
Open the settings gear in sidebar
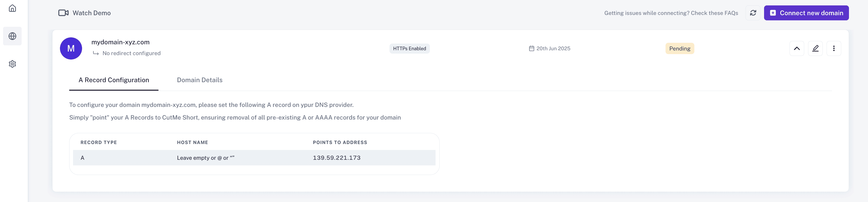click(x=12, y=64)
